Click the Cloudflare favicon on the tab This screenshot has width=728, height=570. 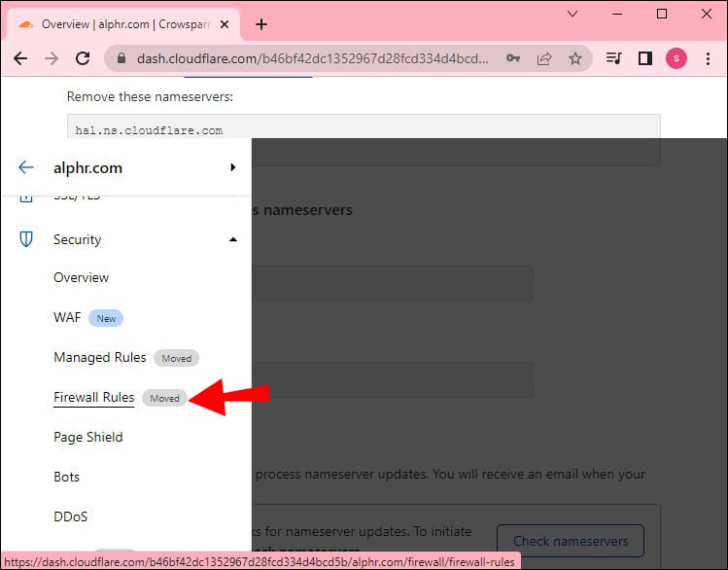coord(26,24)
